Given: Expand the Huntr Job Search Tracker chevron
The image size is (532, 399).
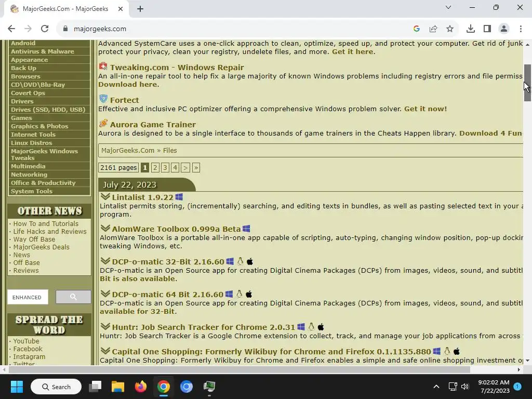Looking at the screenshot, I should pos(105,326).
